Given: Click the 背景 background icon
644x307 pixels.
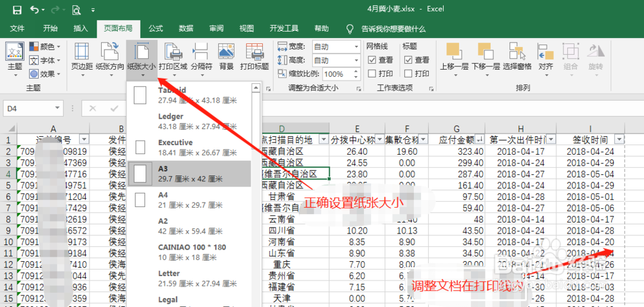Looking at the screenshot, I should pos(226,55).
